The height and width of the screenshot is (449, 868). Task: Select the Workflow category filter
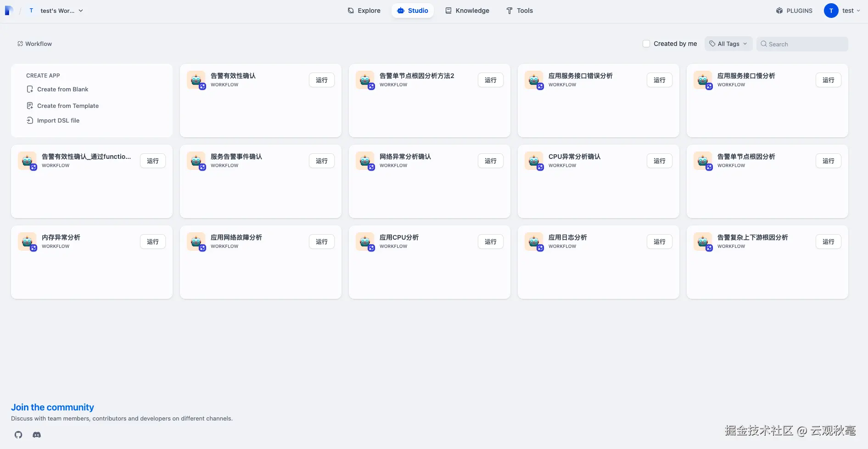click(x=35, y=44)
